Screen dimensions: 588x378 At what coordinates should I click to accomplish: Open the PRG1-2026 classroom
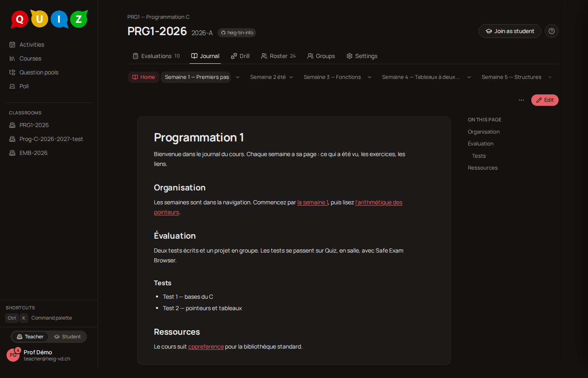[x=49, y=125]
